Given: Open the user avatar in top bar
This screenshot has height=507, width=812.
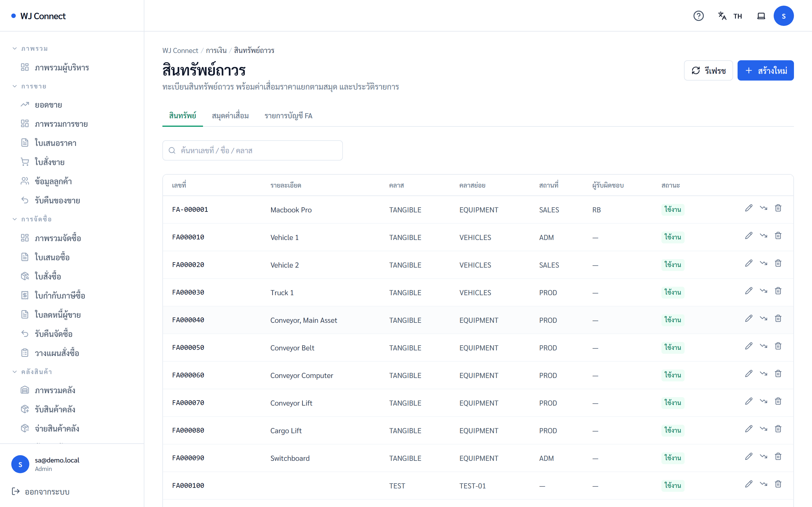Looking at the screenshot, I should click(x=784, y=16).
